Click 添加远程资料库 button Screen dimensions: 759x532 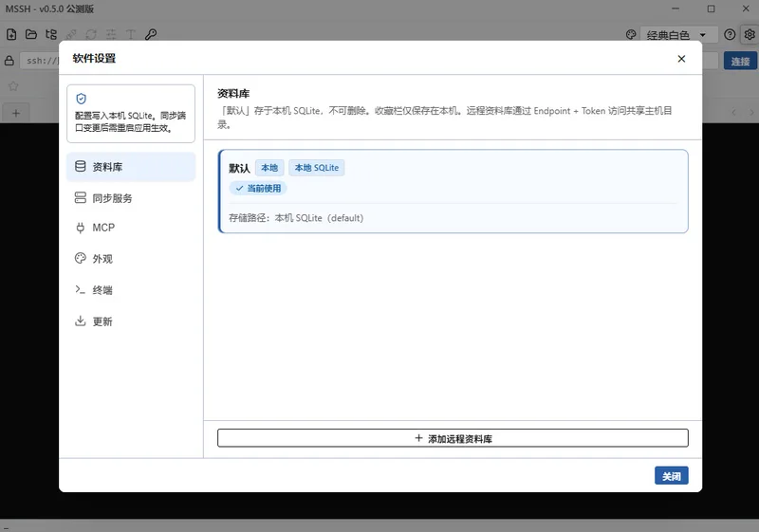453,438
